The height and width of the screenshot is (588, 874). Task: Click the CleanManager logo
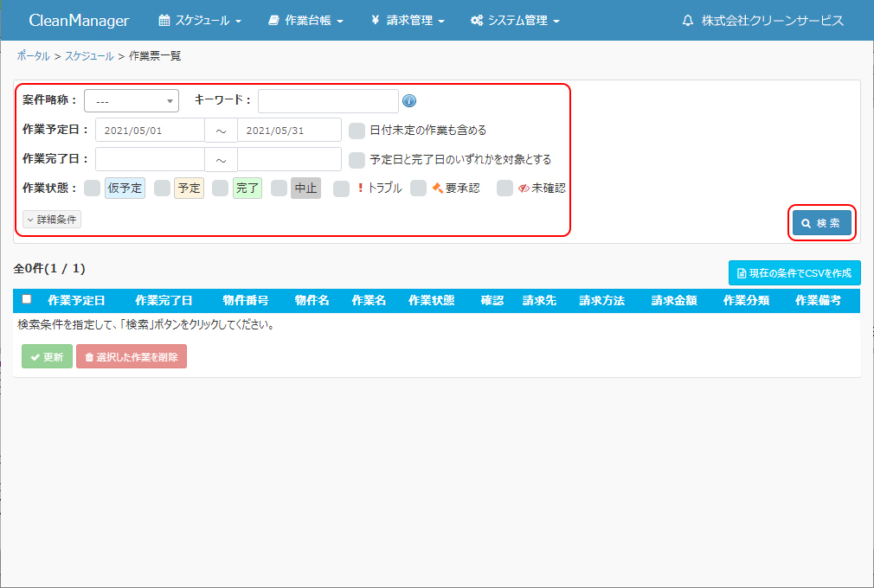[x=79, y=21]
